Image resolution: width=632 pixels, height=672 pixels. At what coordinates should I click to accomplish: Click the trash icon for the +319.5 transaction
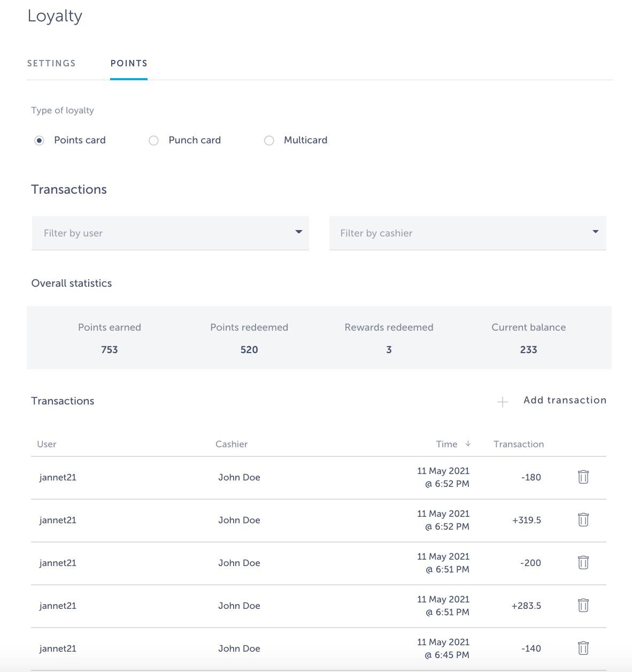coord(583,520)
